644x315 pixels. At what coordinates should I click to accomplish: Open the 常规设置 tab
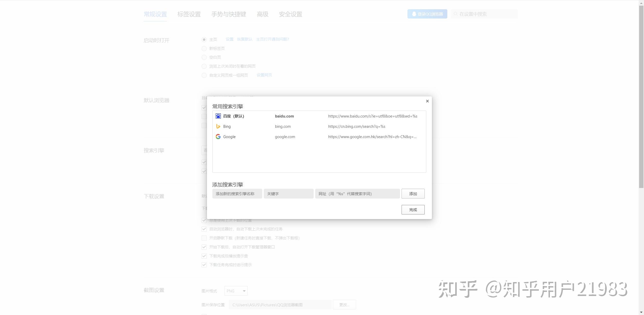tap(155, 14)
